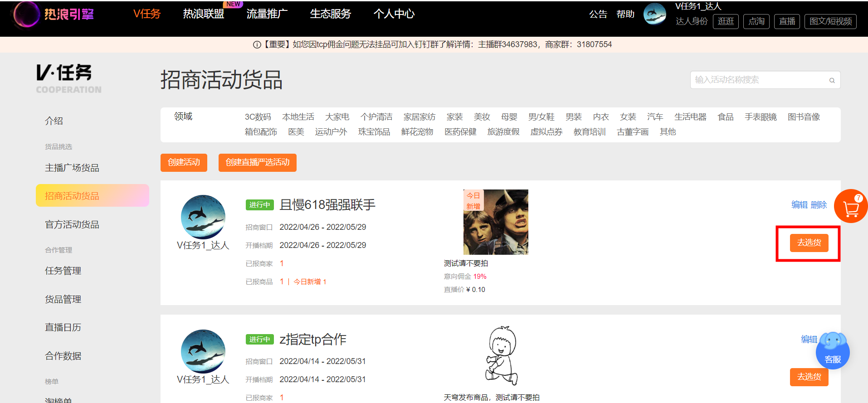Click the 创建活动 button

(x=184, y=163)
